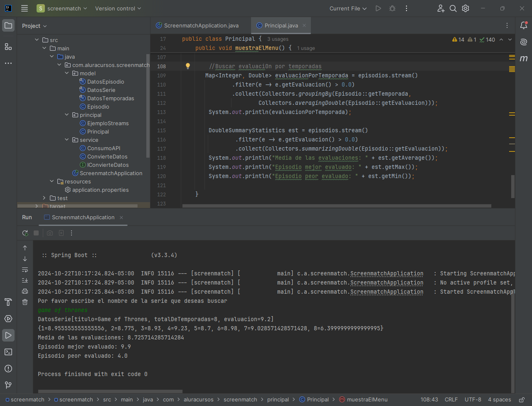Change 4 spaces indent setting
This screenshot has width=532, height=406.
[x=500, y=399]
